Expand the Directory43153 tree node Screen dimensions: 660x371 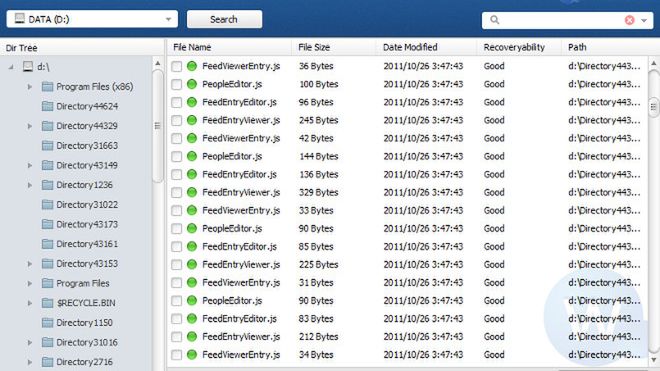click(x=29, y=264)
